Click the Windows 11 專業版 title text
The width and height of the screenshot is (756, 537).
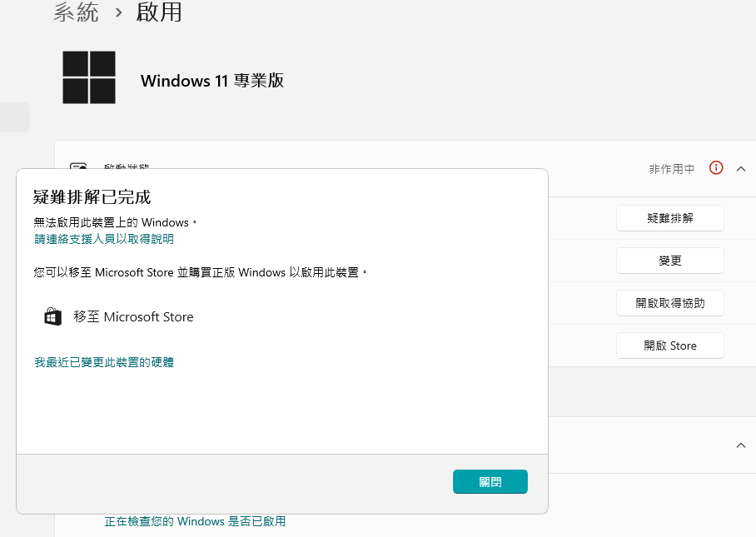click(x=212, y=81)
